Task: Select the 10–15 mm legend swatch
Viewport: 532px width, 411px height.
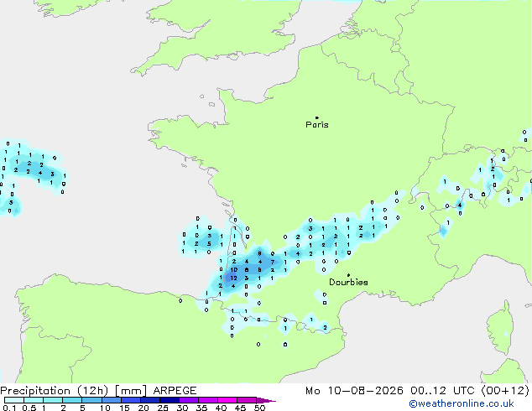Action: coord(111,400)
